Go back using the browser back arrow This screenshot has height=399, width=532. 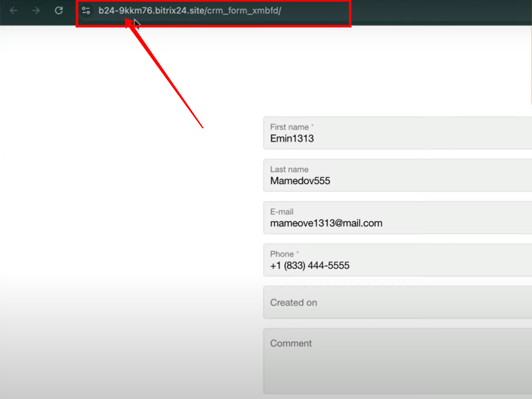pos(14,10)
